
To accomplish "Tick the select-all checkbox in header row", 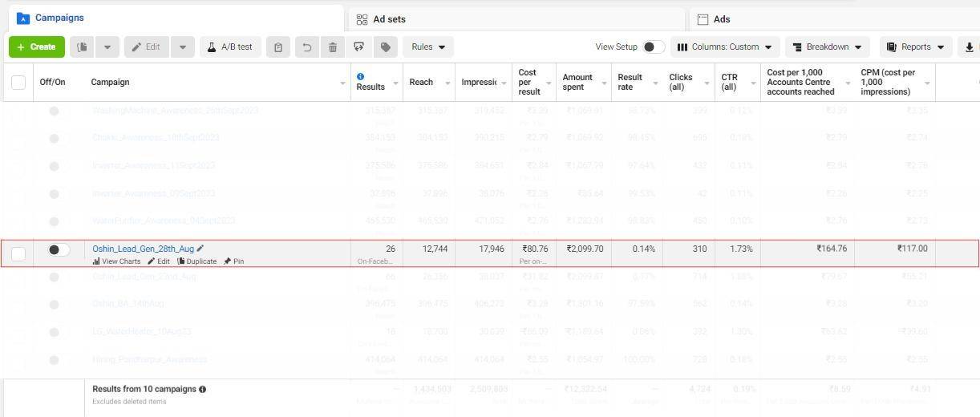I will [18, 82].
